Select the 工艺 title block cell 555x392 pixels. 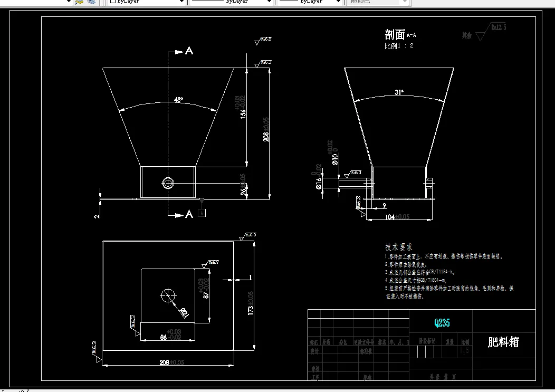click(x=315, y=377)
